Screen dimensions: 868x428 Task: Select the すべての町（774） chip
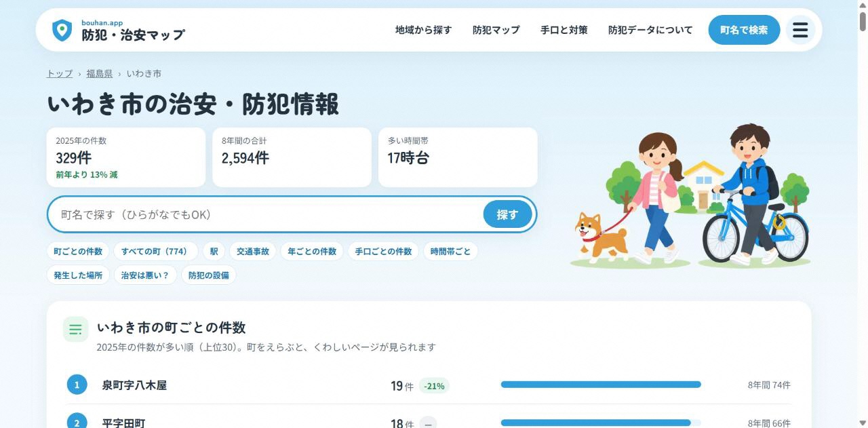(155, 252)
